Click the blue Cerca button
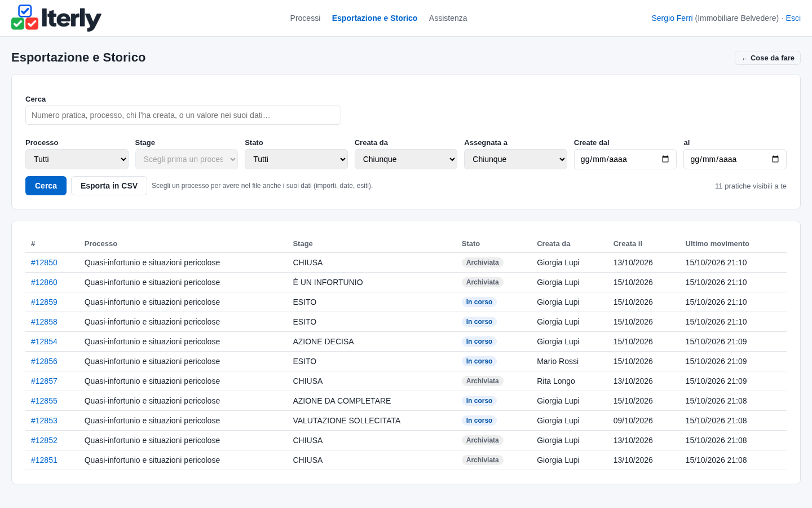Image resolution: width=812 pixels, height=508 pixels. (46, 186)
